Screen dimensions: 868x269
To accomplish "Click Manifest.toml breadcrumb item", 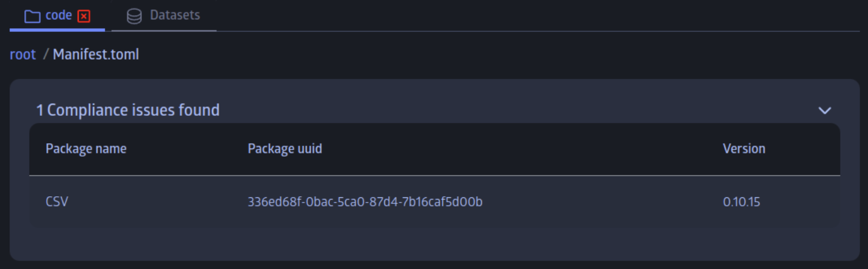I will [x=96, y=55].
